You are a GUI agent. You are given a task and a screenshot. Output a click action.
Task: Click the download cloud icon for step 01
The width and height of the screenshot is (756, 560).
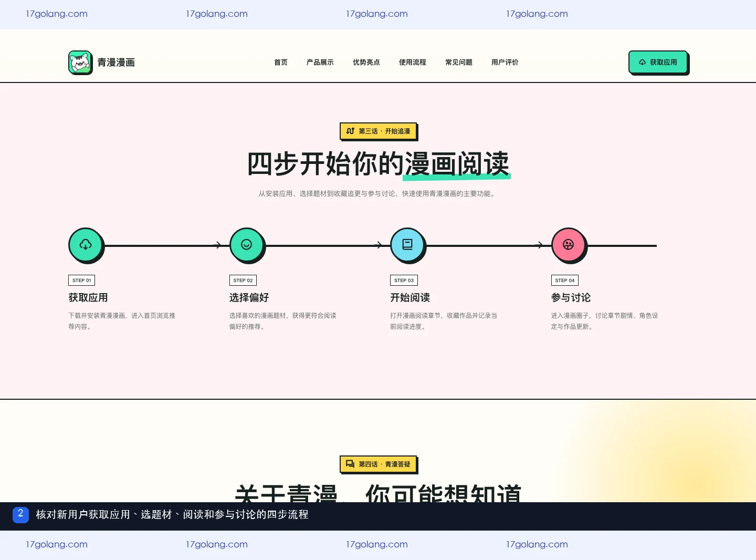tap(86, 244)
